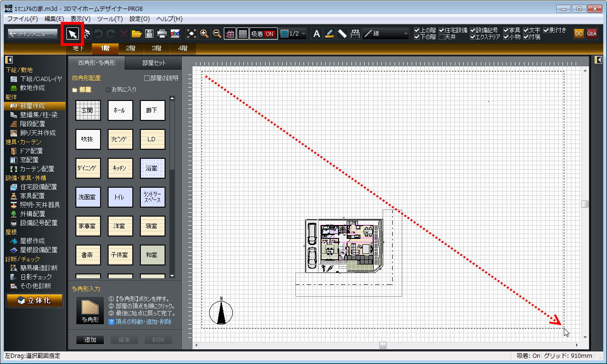Viewport: 607px width, 364px height.
Task: Click the zoom in magnifier icon
Action: point(204,34)
